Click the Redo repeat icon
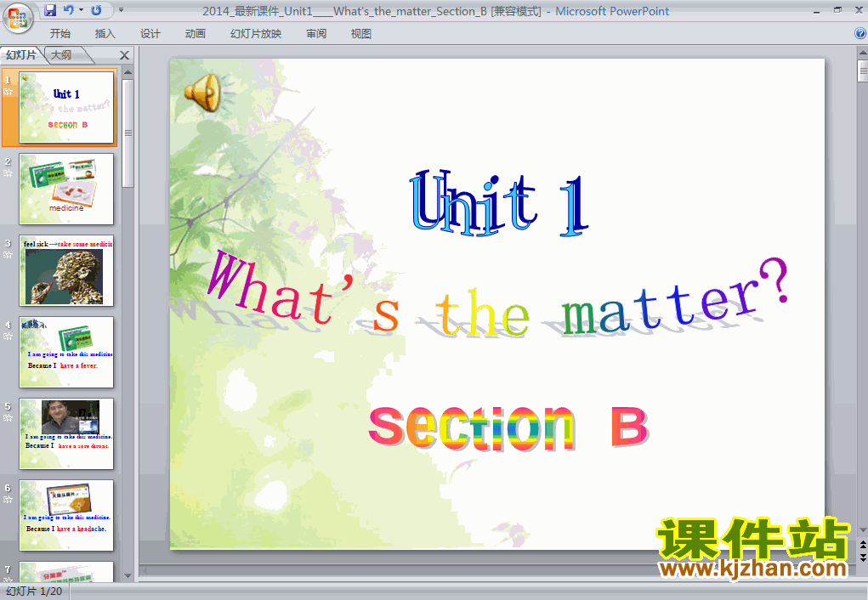Screen dimensions: 868x600 pyautogui.click(x=96, y=10)
